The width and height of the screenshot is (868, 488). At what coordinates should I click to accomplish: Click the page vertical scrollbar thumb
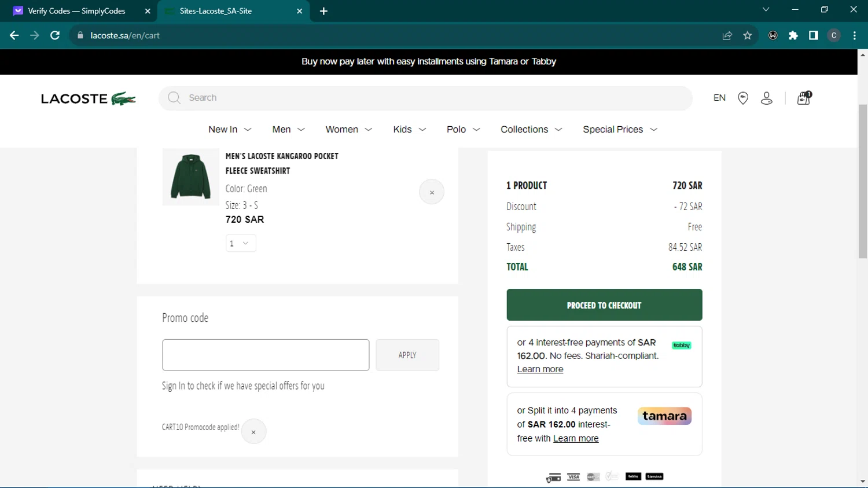(x=863, y=181)
